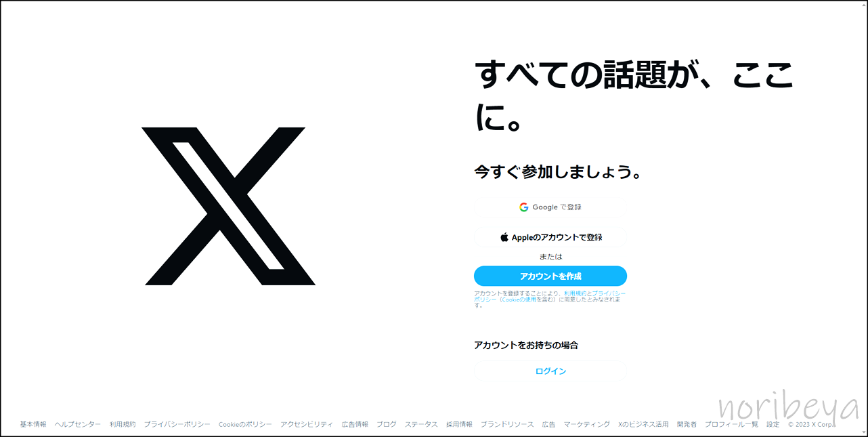The width and height of the screenshot is (868, 437).
Task: Open ヘルプセンター footer link
Action: pyautogui.click(x=78, y=424)
